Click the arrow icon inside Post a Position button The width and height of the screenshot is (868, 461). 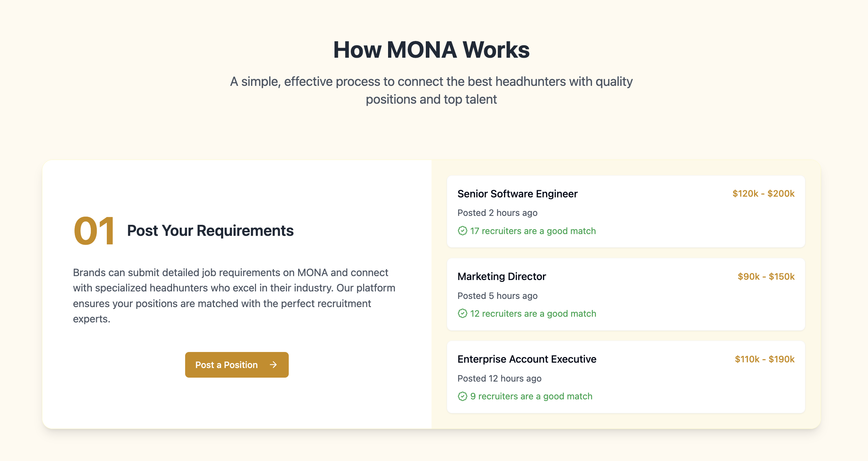[x=273, y=364]
